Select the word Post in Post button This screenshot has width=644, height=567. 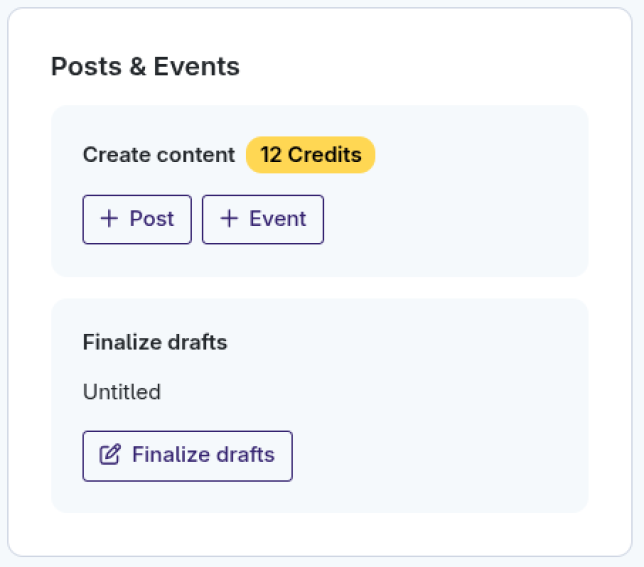[x=152, y=219]
